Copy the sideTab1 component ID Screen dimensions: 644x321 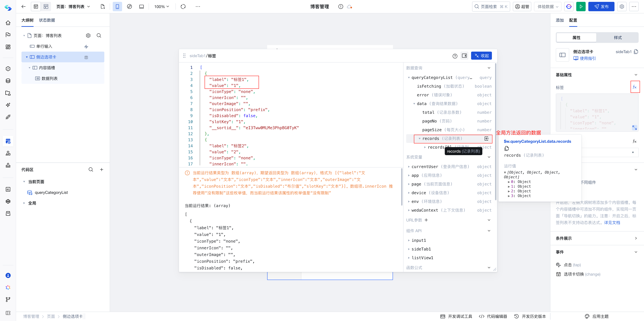636,51
